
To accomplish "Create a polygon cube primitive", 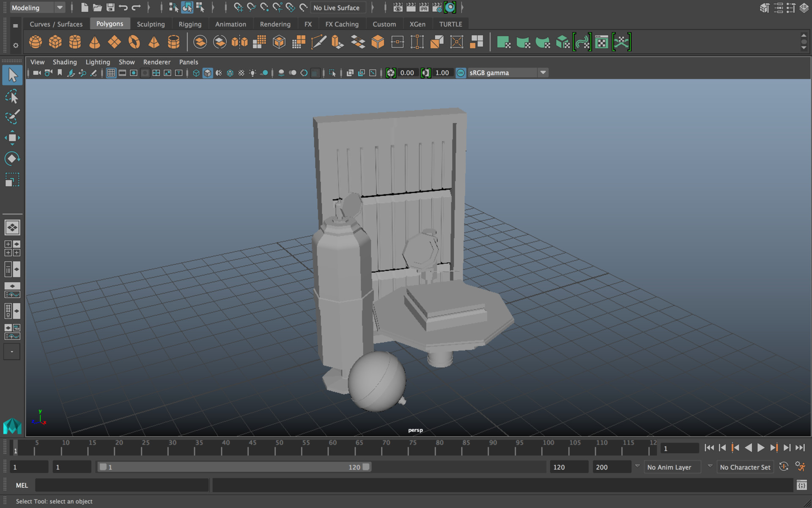I will [x=55, y=42].
